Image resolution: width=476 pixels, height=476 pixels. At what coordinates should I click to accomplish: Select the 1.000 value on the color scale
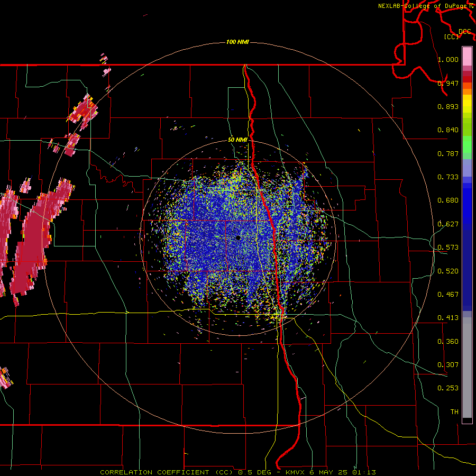click(448, 59)
